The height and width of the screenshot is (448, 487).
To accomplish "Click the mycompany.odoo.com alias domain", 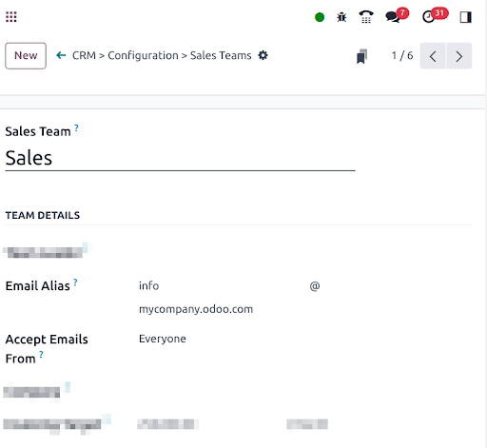I will tap(196, 309).
